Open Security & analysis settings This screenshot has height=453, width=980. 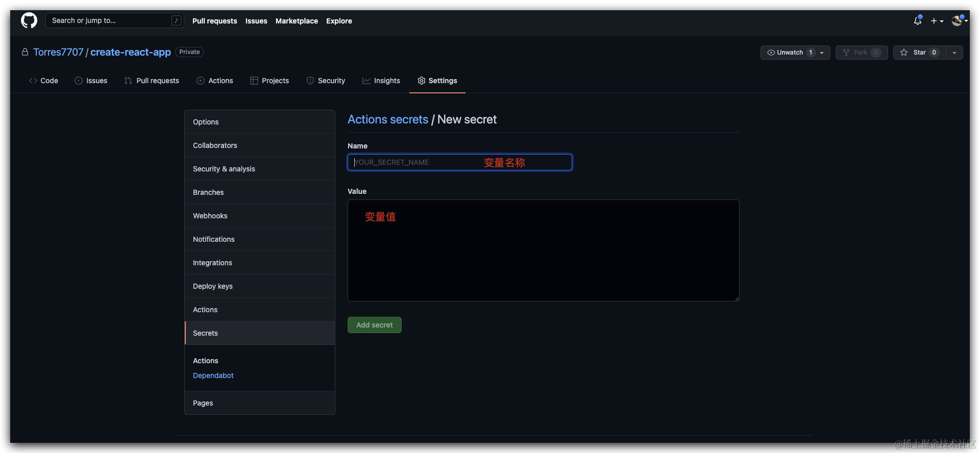[x=260, y=169]
